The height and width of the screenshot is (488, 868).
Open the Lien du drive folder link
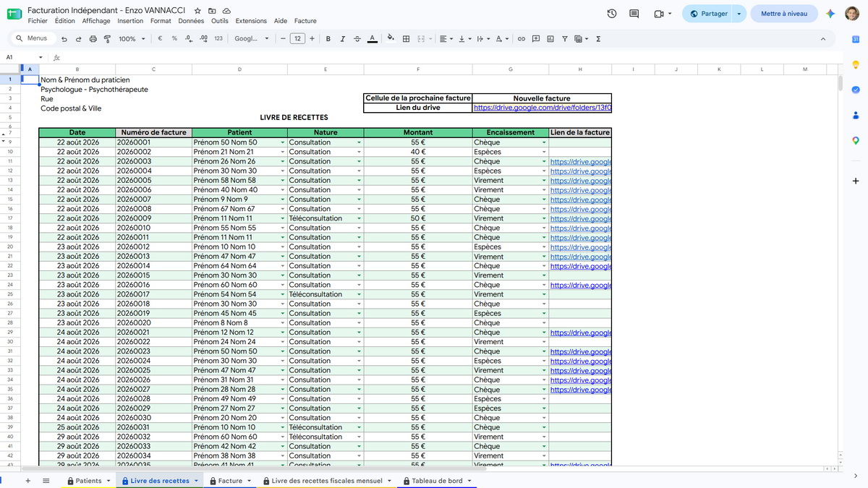pyautogui.click(x=542, y=108)
